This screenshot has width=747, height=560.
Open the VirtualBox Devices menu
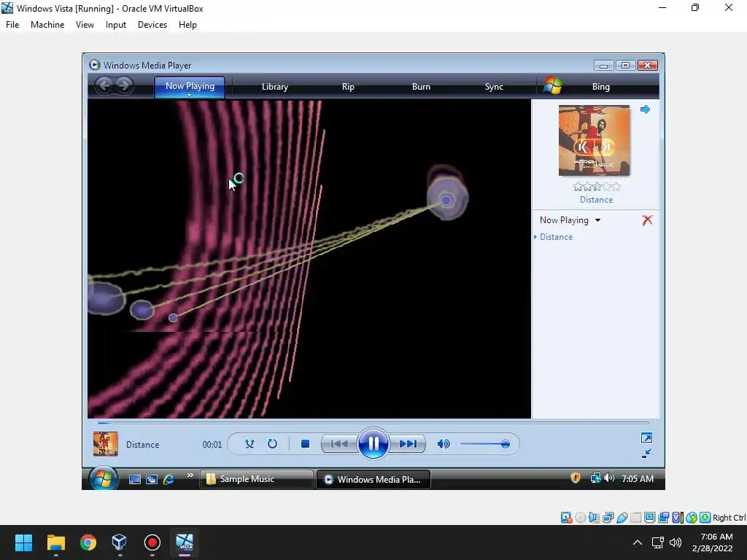coord(152,25)
